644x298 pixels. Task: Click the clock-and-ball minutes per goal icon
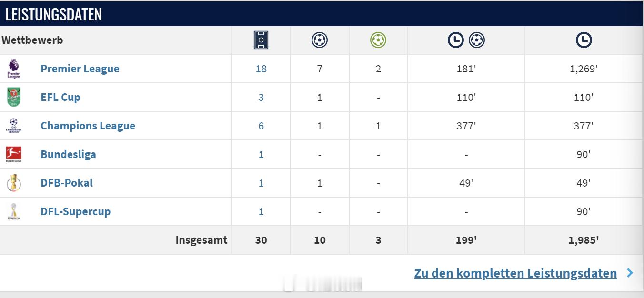(x=466, y=40)
